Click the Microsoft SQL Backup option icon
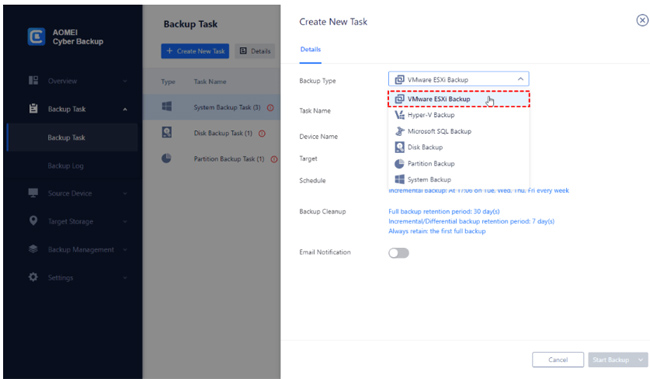The width and height of the screenshot is (650, 379). (400, 131)
